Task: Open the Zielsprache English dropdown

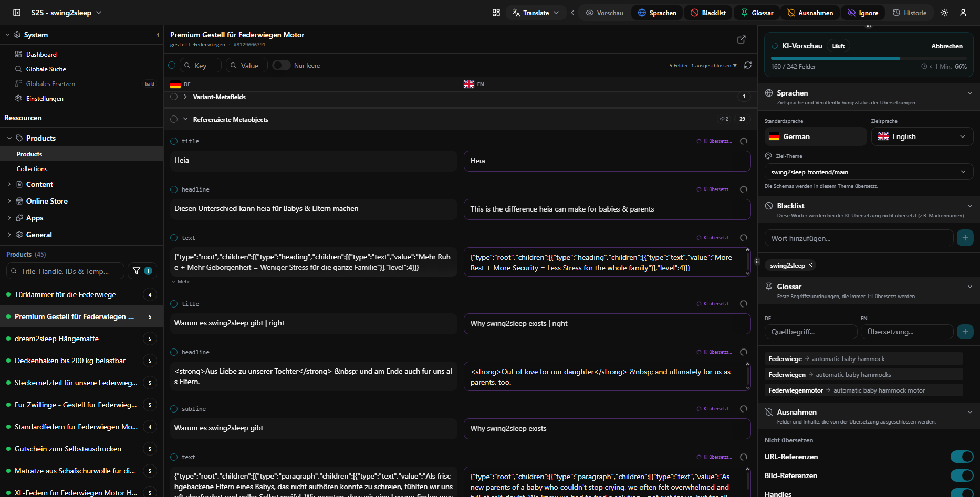Action: [x=922, y=136]
